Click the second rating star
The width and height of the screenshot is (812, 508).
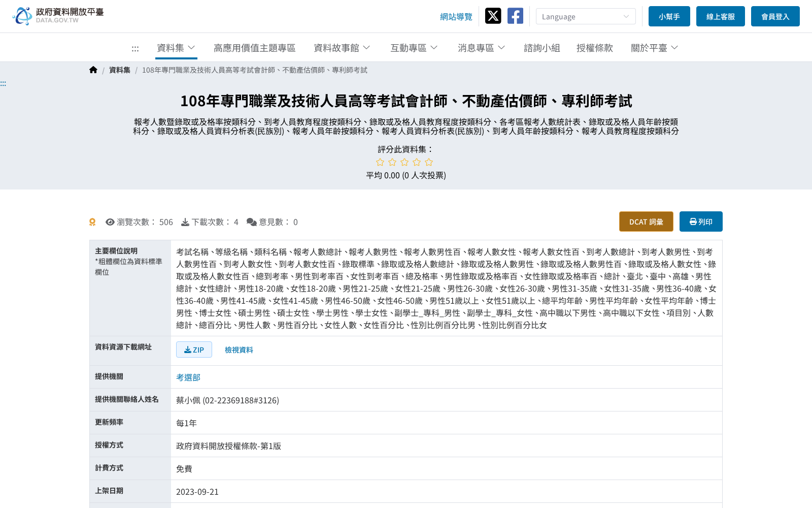pyautogui.click(x=392, y=162)
